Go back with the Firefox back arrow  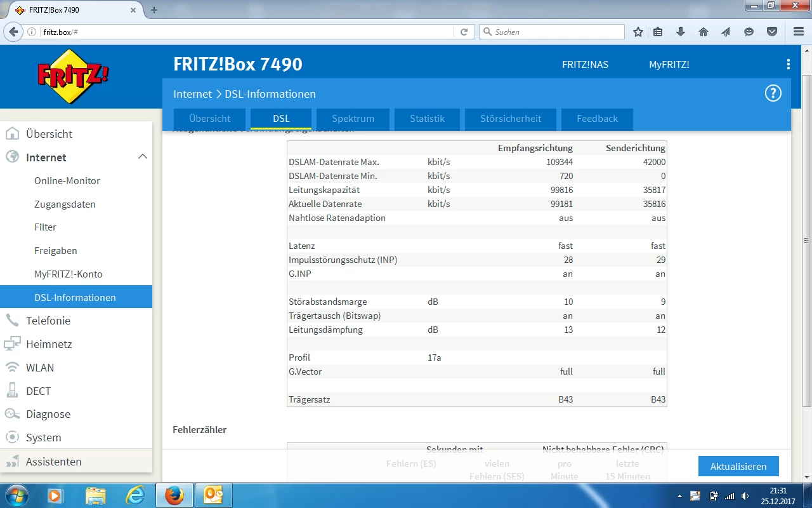click(13, 32)
